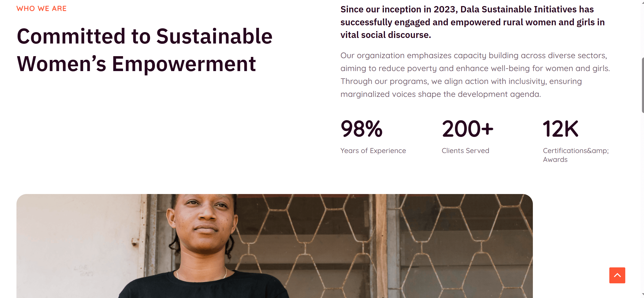Click the woman portrait image
Screen dimensions: 644x298
(x=275, y=246)
